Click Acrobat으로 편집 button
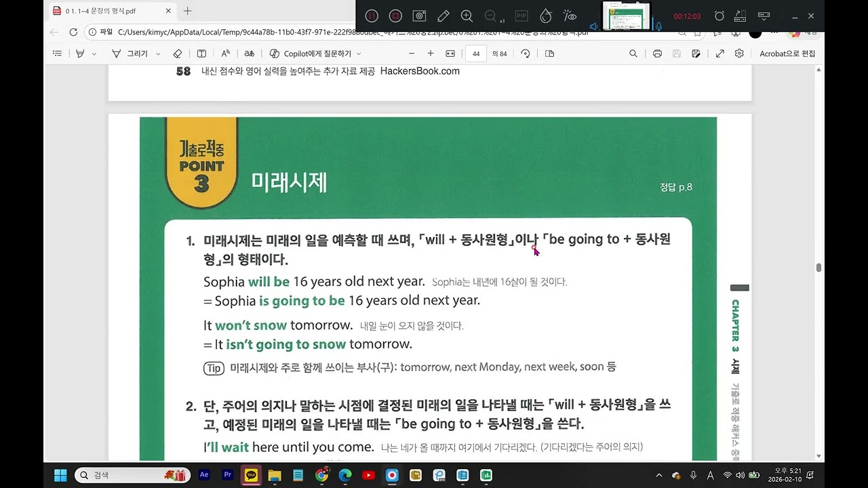This screenshot has width=868, height=488. (x=787, y=54)
